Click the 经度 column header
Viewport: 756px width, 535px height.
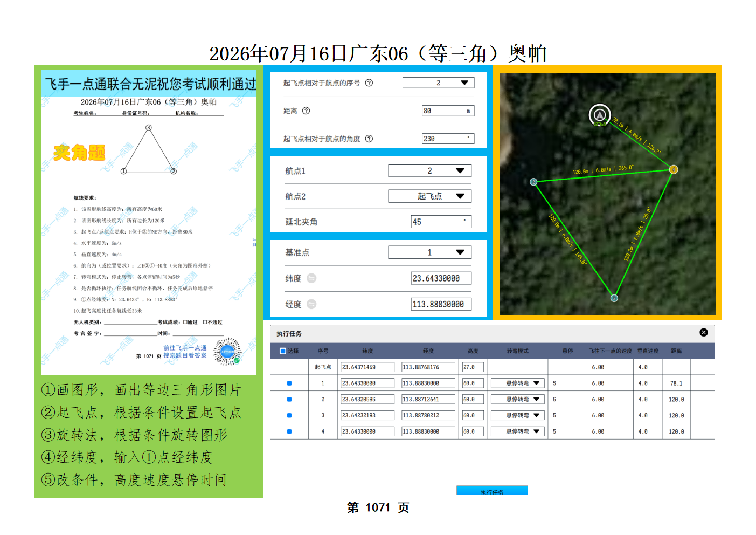click(x=428, y=351)
